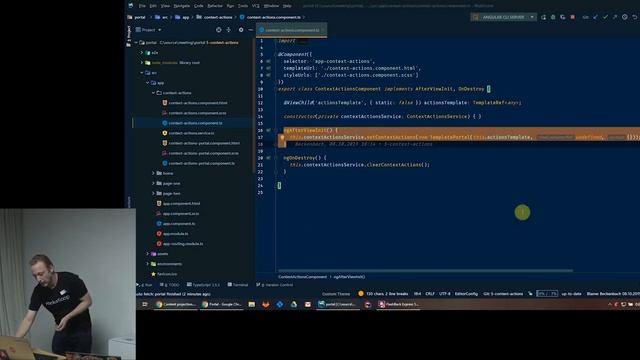The height and width of the screenshot is (360, 640).
Task: Click the Git update project icon
Action: coord(596,17)
